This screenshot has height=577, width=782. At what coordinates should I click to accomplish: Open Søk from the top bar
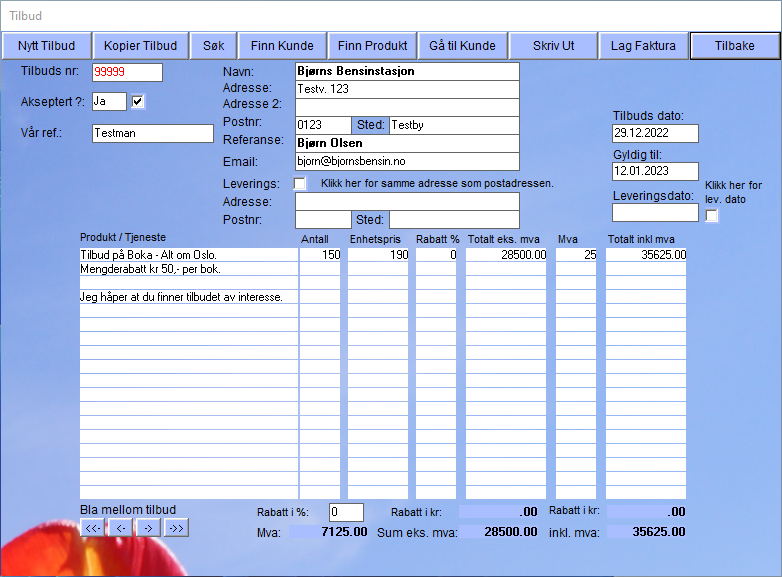click(x=214, y=46)
